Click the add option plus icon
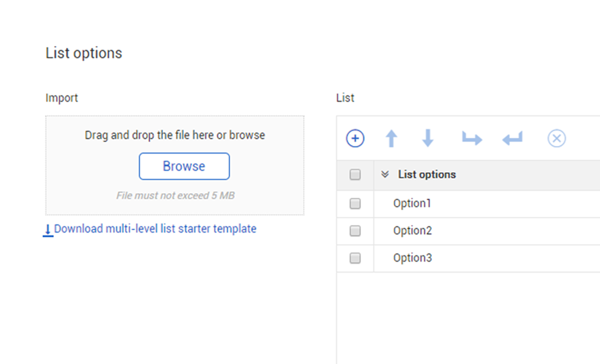Image resolution: width=600 pixels, height=364 pixels. [355, 138]
